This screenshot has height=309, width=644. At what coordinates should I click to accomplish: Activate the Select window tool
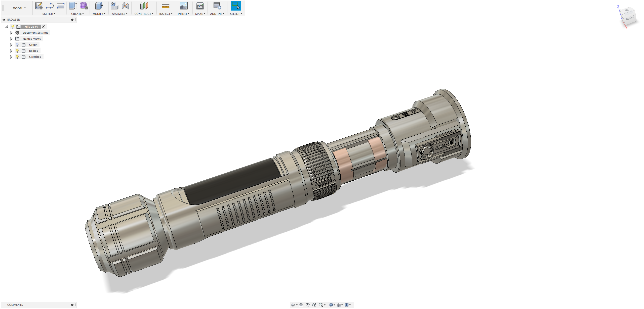(236, 6)
